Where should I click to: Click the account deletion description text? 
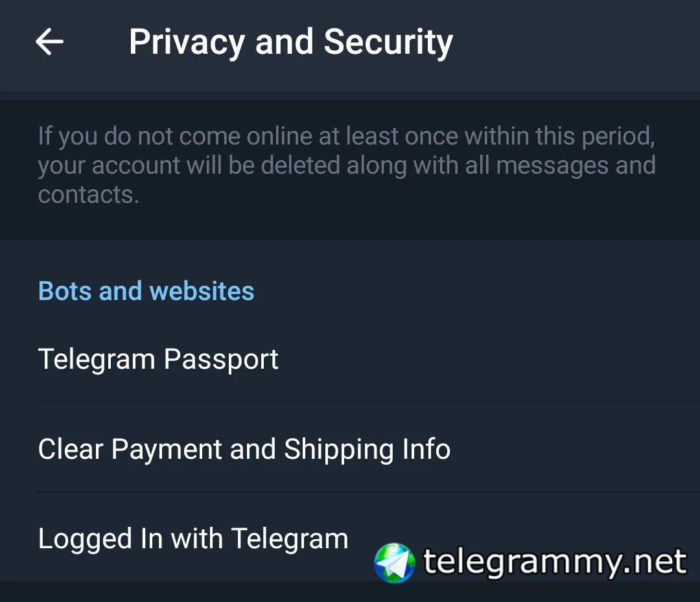coord(347,165)
